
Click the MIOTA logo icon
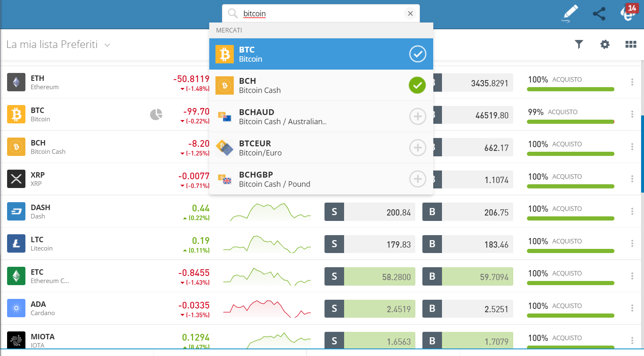coord(16,340)
